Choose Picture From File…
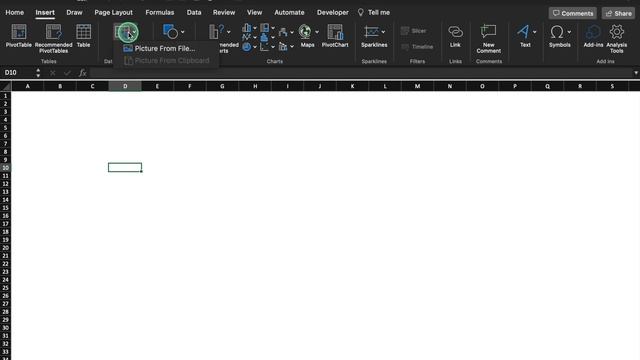The image size is (640, 360). click(x=160, y=48)
